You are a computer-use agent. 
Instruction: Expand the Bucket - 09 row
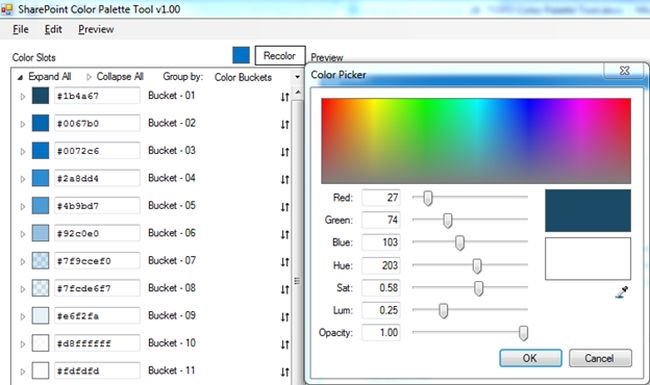[x=23, y=317]
